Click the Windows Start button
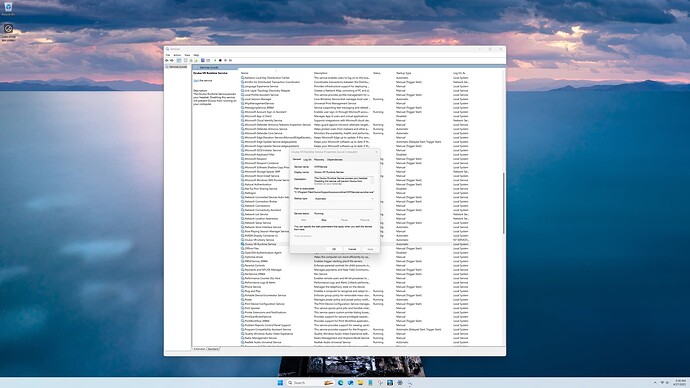690x388 pixels. click(280, 383)
